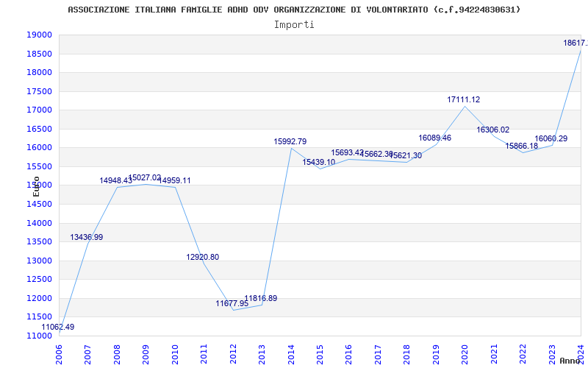Viewport: 588px width, 368px height.
Task: Click the 15500 y-axis value
Action: click(39, 166)
